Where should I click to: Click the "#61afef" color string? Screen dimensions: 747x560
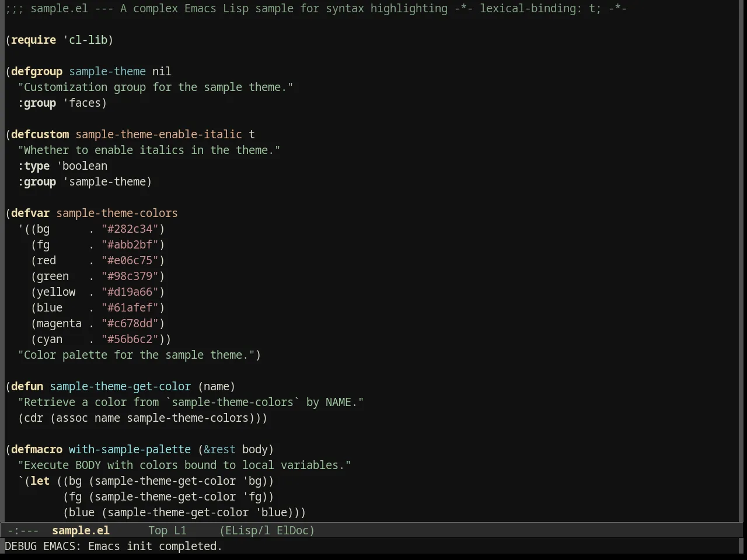coord(130,307)
